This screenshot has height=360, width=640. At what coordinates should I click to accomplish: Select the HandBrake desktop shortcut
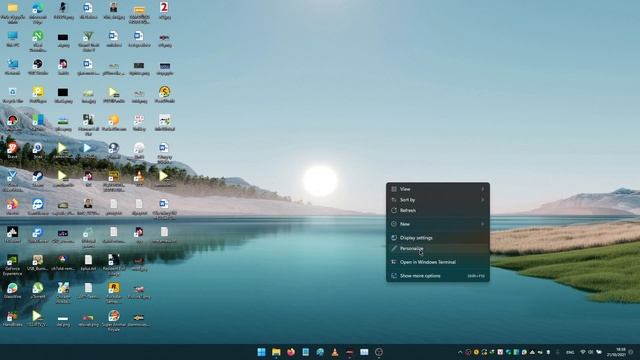[x=13, y=319]
